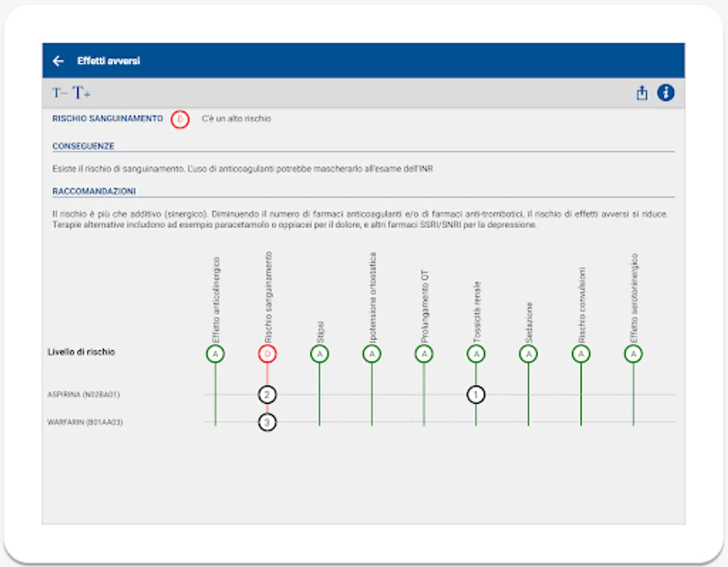Image resolution: width=728 pixels, height=567 pixels.
Task: Click the number 3 node in Warfarin row
Action: pos(267,422)
